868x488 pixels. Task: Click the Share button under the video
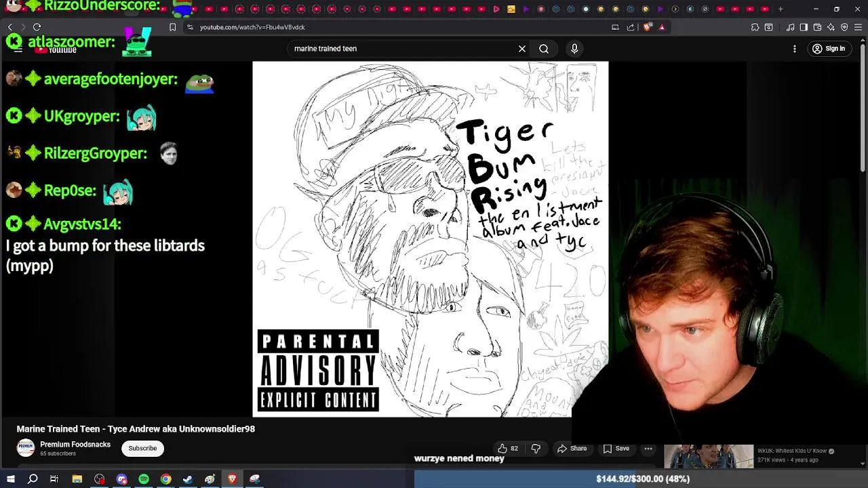[572, 449]
